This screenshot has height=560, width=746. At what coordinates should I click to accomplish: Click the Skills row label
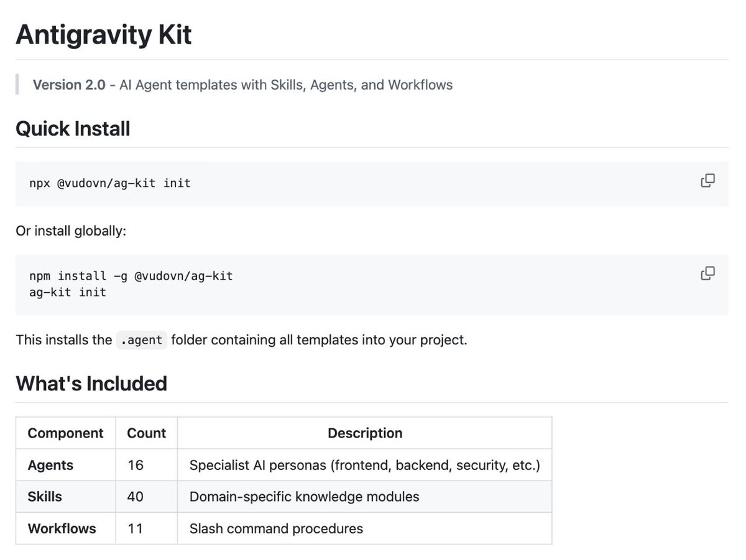click(45, 497)
